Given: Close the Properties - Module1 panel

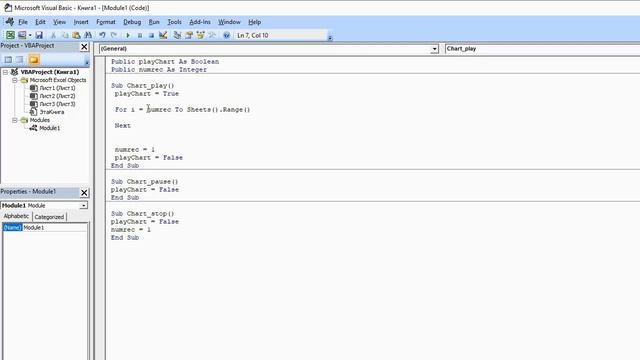Looking at the screenshot, I should click(84, 192).
